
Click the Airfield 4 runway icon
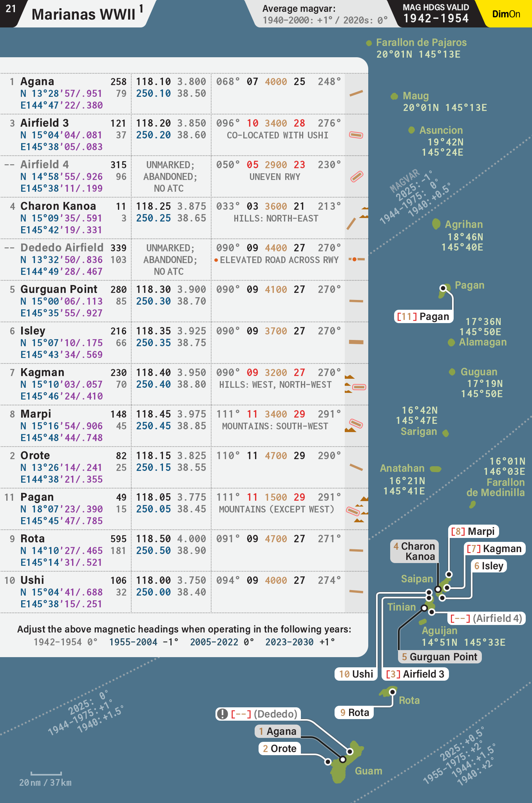point(356,176)
